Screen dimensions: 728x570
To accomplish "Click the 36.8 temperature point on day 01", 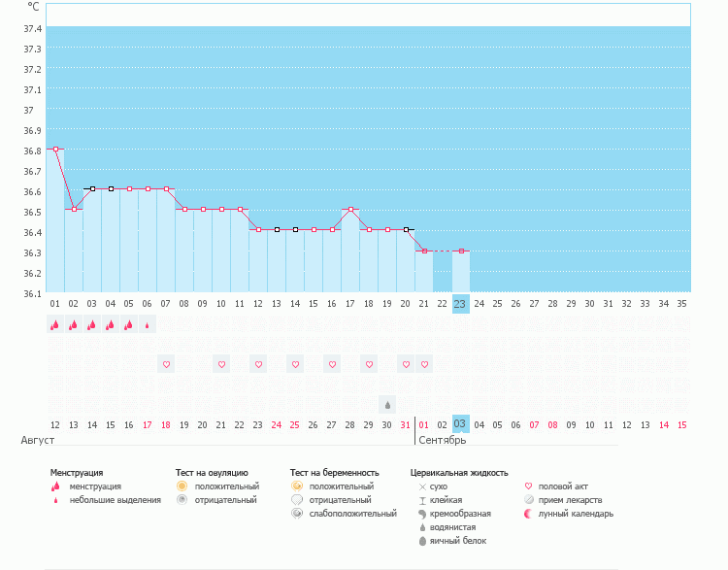I will tap(55, 149).
